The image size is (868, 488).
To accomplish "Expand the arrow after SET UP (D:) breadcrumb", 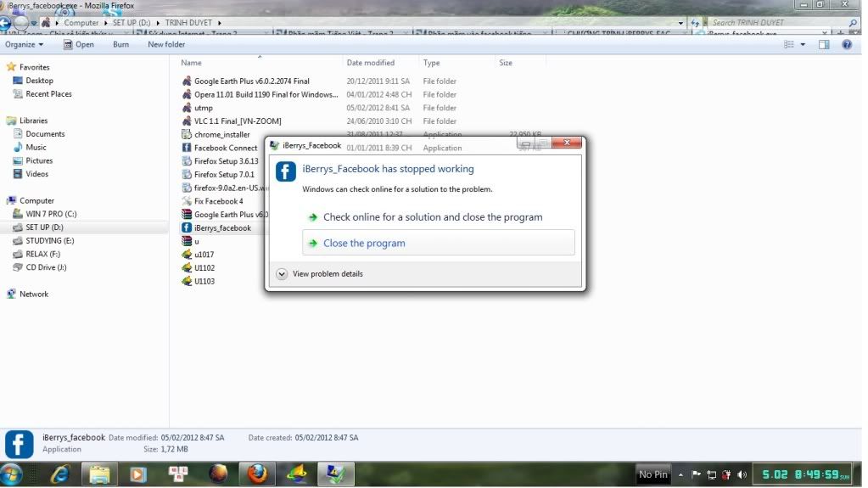I will 158,23.
